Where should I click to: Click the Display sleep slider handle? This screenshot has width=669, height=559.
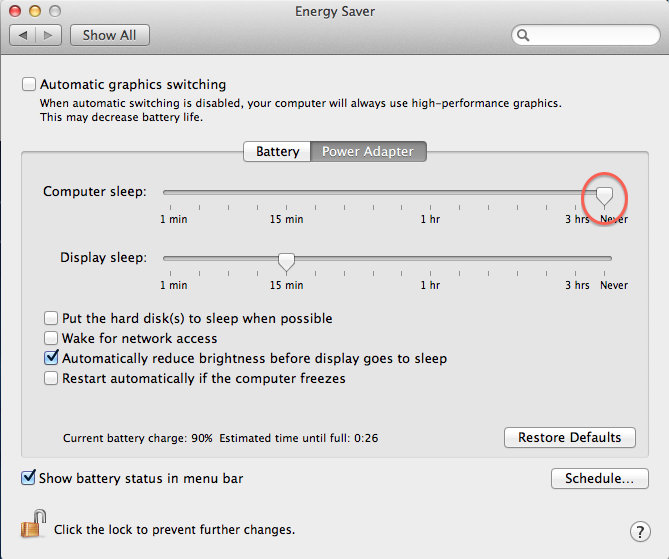click(287, 261)
